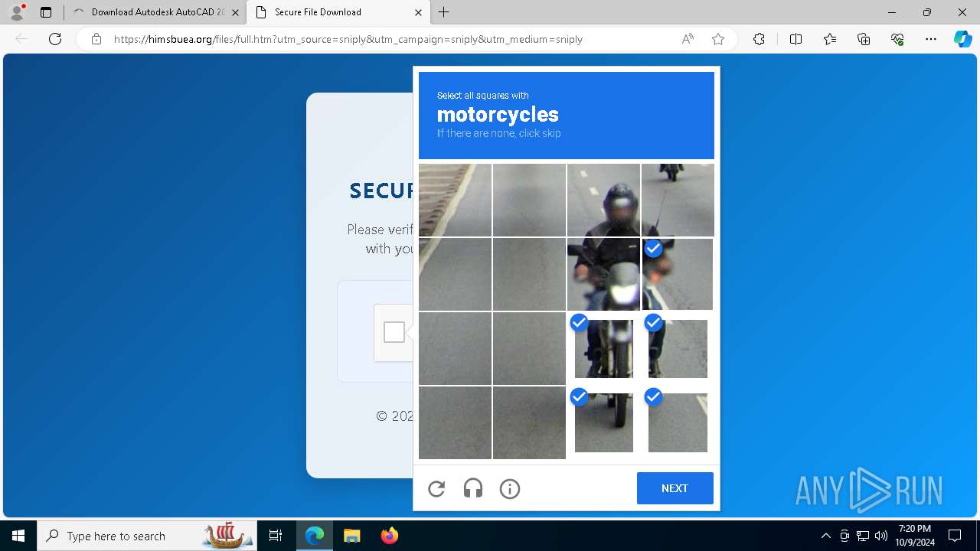The image size is (980, 551).
Task: Open clock showing 7:20 PM
Action: (916, 536)
